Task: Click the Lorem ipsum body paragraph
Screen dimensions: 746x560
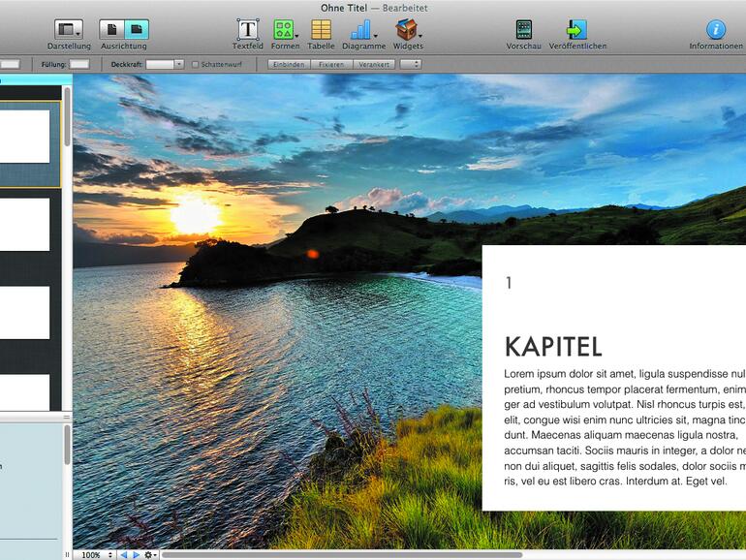Action: [x=625, y=427]
